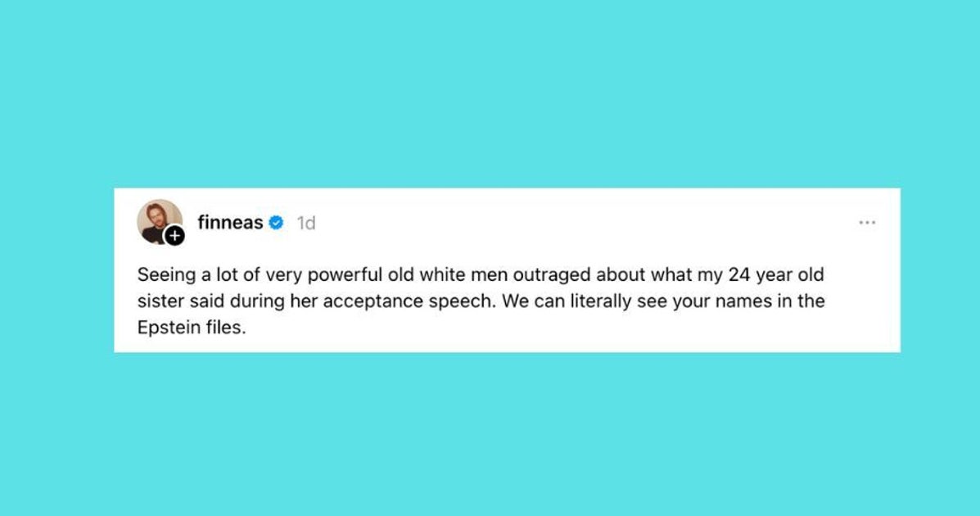The width and height of the screenshot is (980, 516).
Task: Click the word "Seeing" starting the post
Action: 163,274
